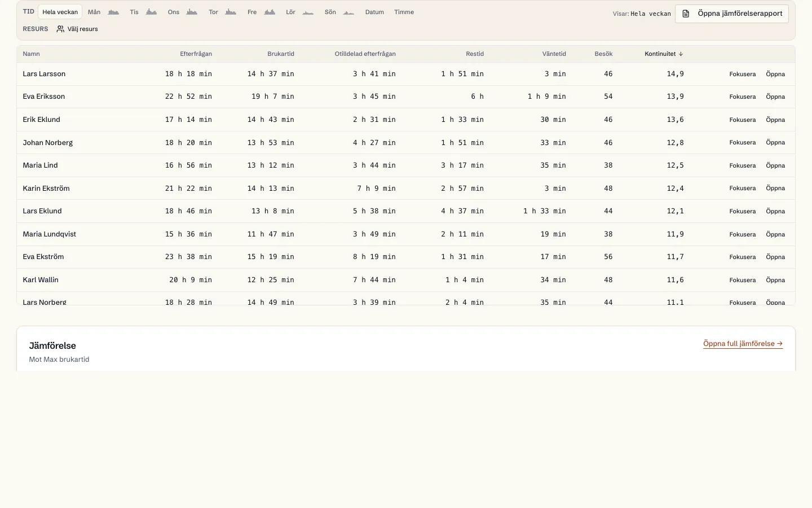Sort by the Väntetid column header

pyautogui.click(x=554, y=54)
